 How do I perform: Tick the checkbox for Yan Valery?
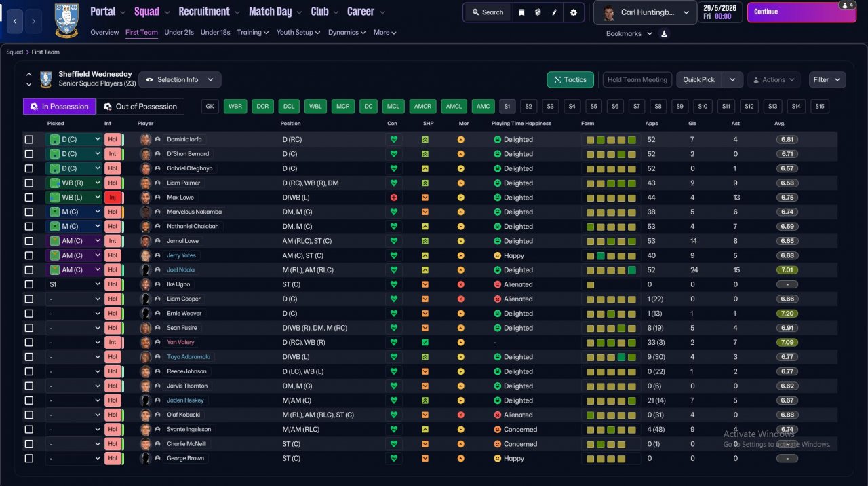point(28,342)
